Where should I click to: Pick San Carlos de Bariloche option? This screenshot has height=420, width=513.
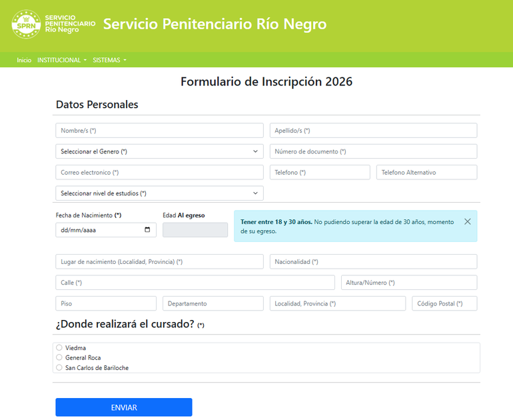[x=59, y=367]
